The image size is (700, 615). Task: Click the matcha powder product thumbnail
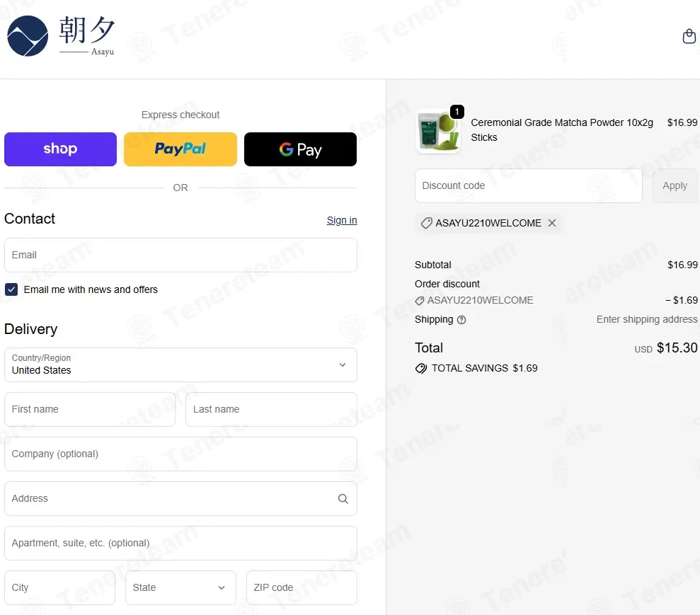tap(438, 131)
